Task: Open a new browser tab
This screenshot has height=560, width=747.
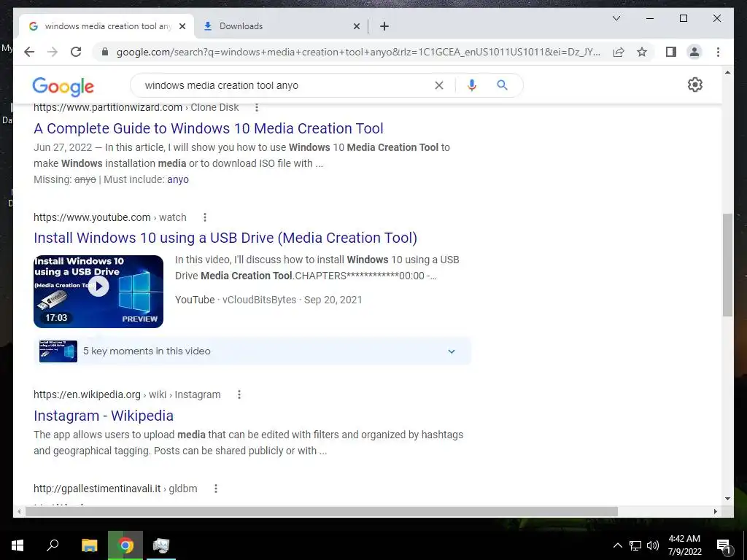Action: 384,26
